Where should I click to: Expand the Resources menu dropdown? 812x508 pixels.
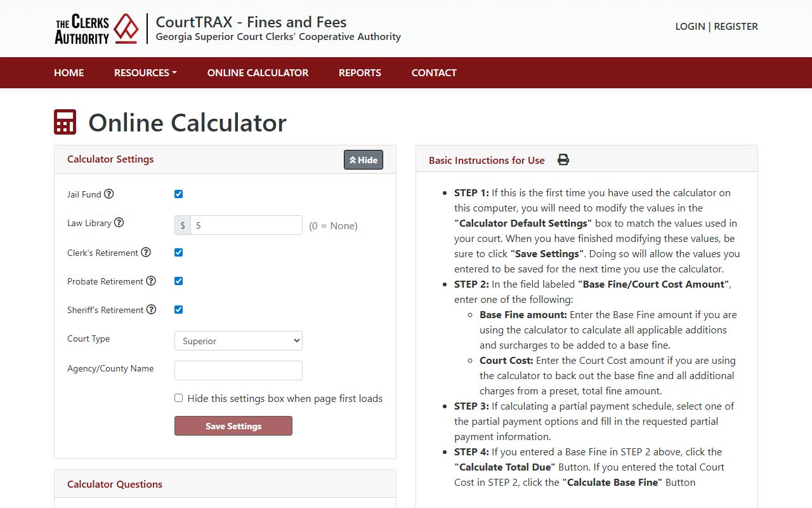[x=145, y=72]
